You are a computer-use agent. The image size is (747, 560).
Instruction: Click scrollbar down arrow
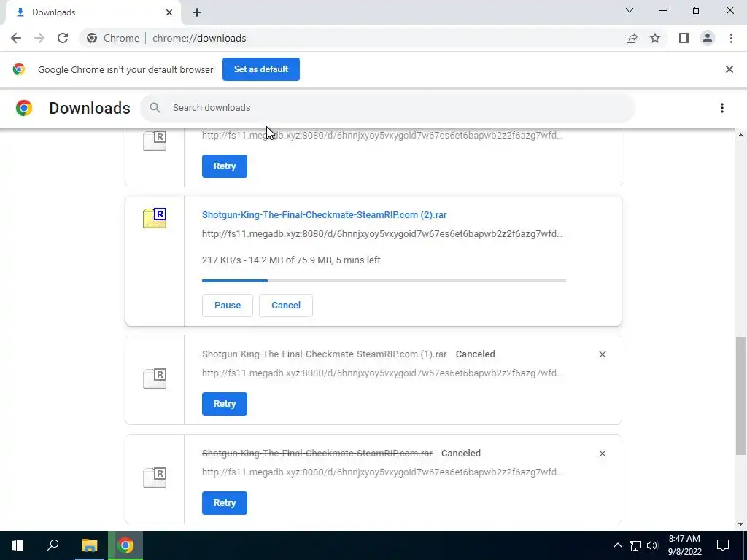740,525
